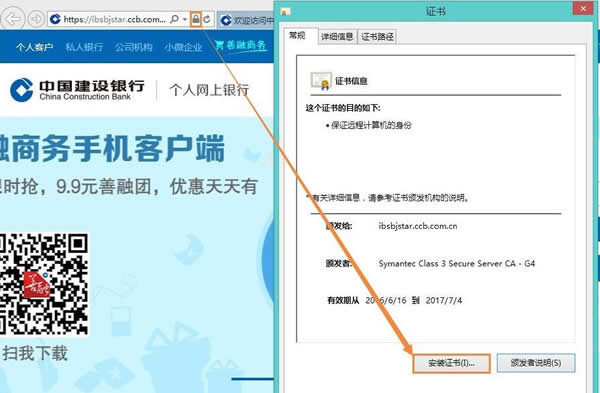Image resolution: width=600 pixels, height=393 pixels.
Task: Click the 善融商务 shopping cart link
Action: tap(241, 46)
